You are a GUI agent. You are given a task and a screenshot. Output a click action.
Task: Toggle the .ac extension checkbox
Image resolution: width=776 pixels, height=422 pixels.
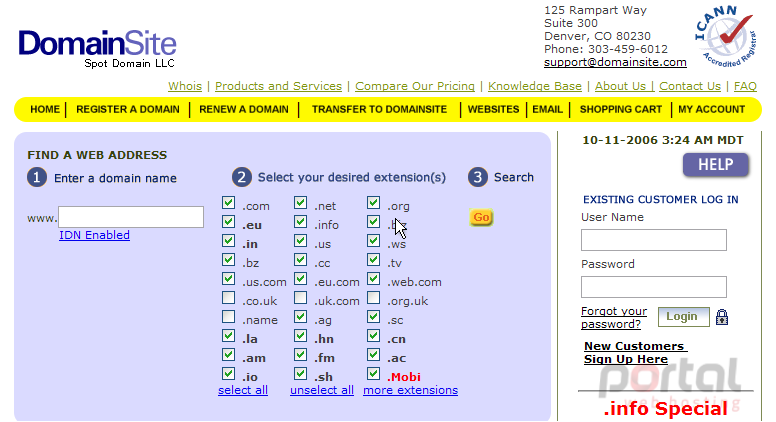click(x=374, y=354)
